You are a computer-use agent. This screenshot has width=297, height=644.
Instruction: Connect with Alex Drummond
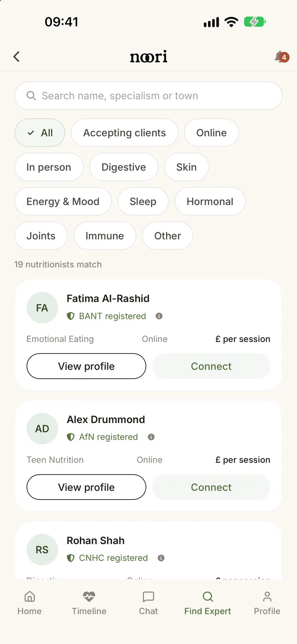point(211,487)
